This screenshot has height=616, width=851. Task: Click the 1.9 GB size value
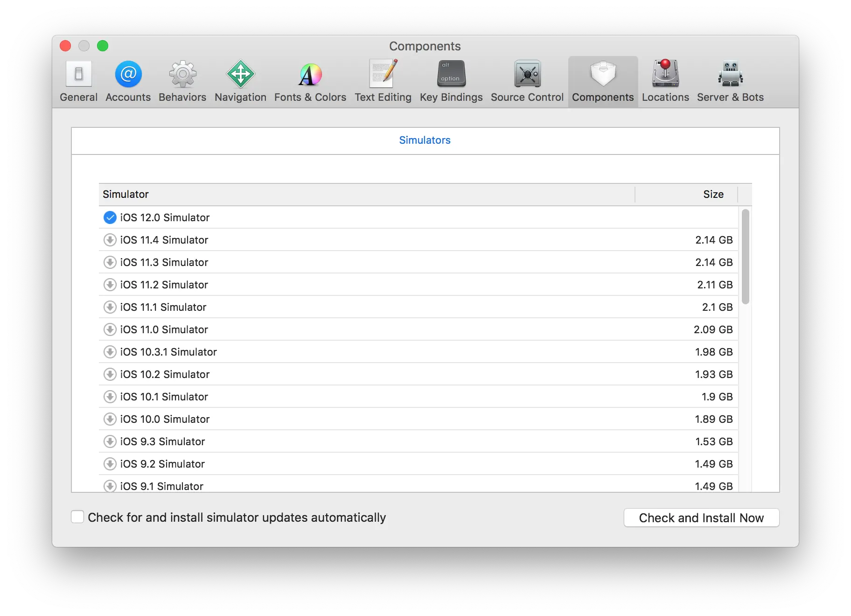tap(717, 397)
